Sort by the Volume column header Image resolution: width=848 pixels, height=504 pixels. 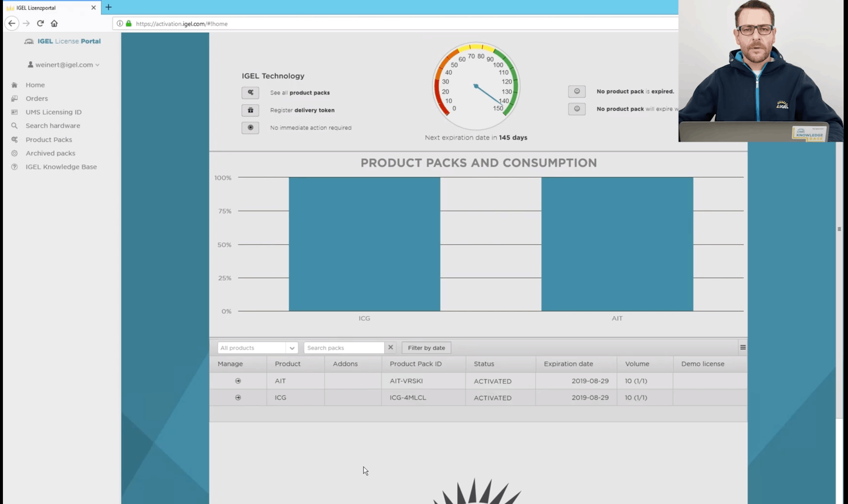(x=645, y=364)
